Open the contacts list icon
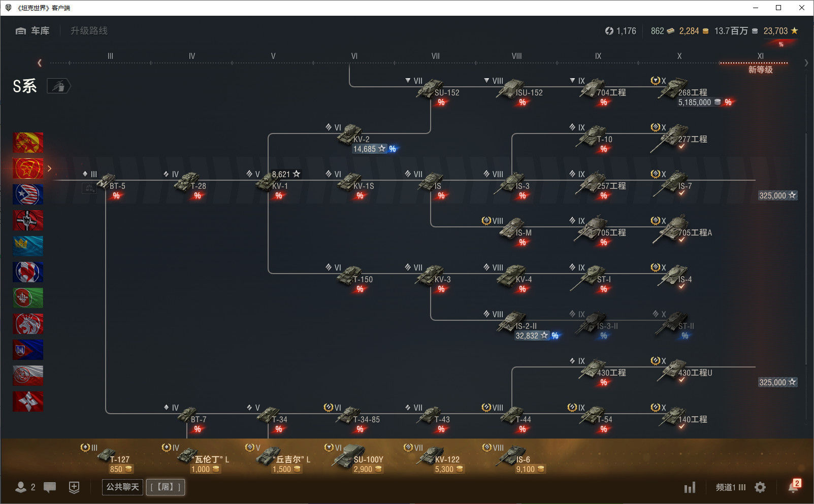The height and width of the screenshot is (504, 814). click(21, 487)
